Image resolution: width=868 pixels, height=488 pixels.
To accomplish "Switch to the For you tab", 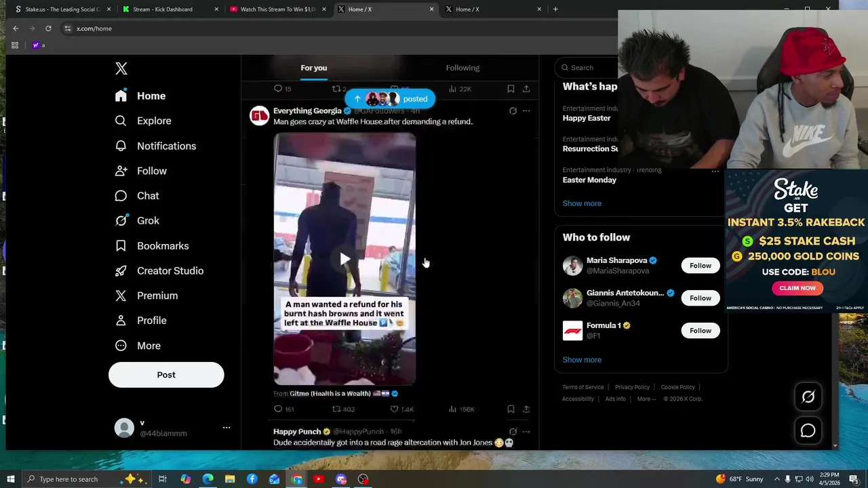I will pos(313,68).
